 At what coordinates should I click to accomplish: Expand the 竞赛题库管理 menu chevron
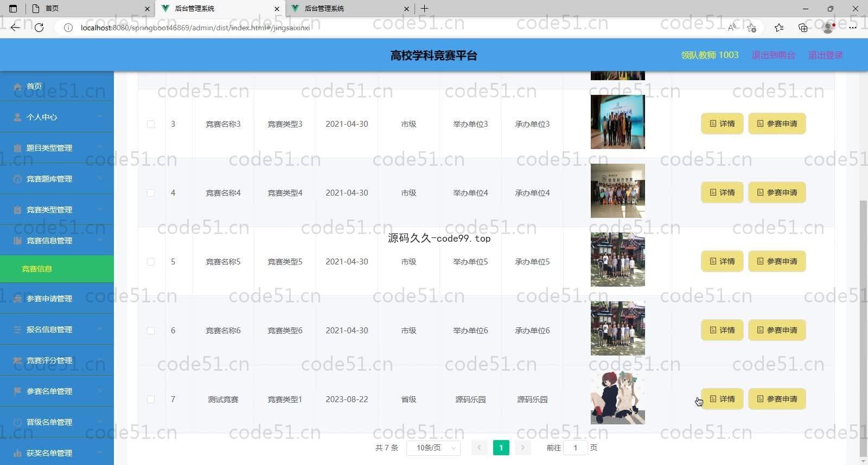click(100, 178)
